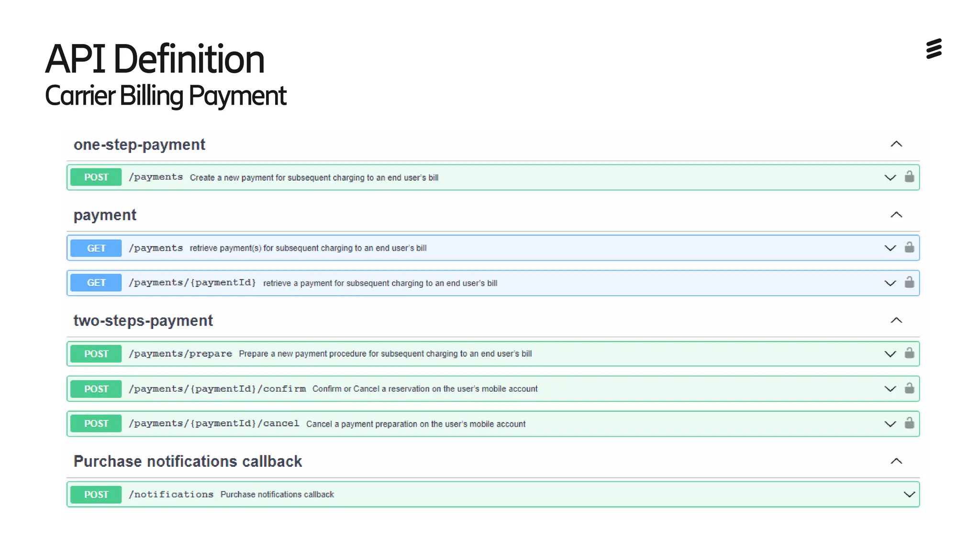Screen dimensions: 980x551
Task: Click the Ericsson logo at top right
Action: point(934,49)
